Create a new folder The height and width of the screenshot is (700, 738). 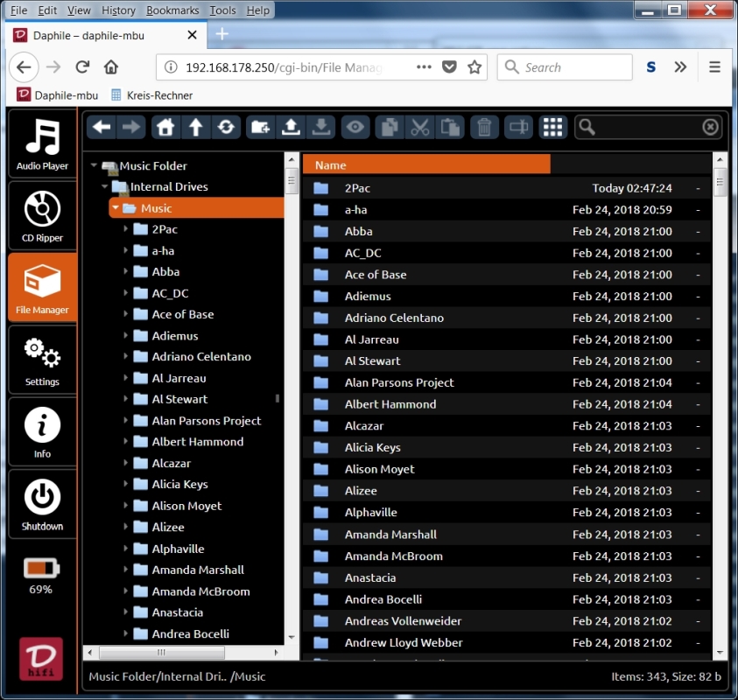tap(260, 127)
